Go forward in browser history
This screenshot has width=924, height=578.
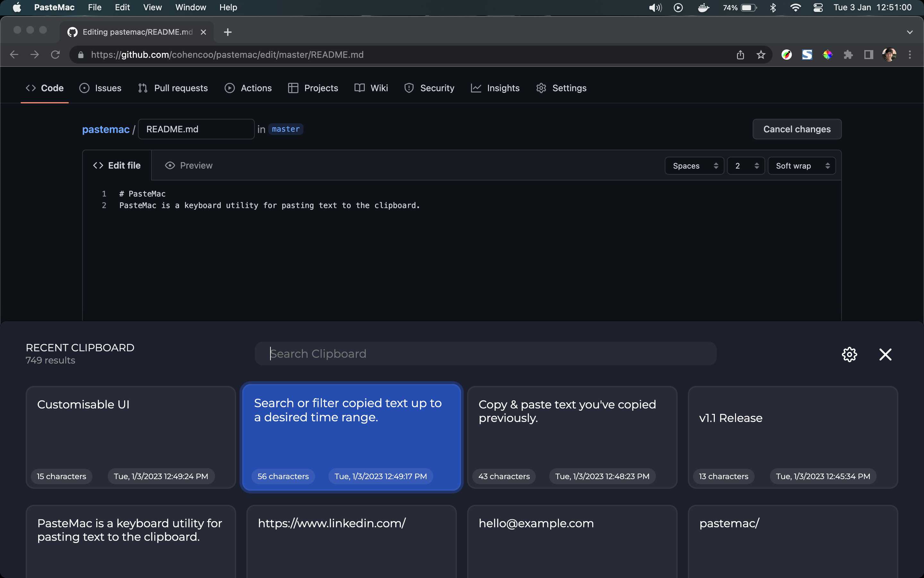pos(35,55)
